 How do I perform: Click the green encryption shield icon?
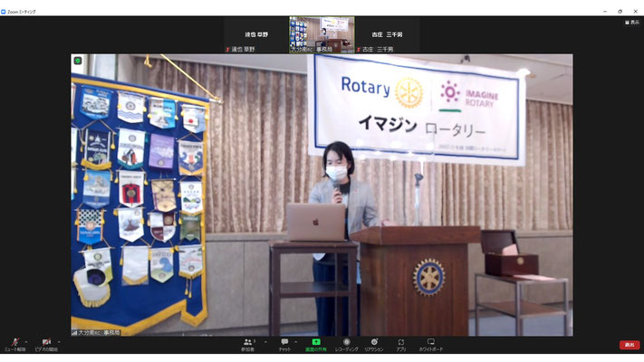[x=78, y=61]
